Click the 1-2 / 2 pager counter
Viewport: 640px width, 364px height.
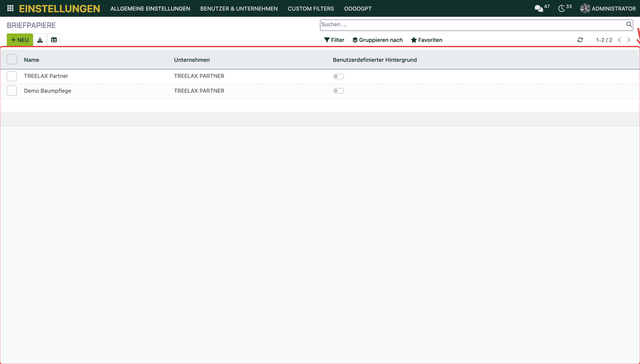pyautogui.click(x=604, y=40)
